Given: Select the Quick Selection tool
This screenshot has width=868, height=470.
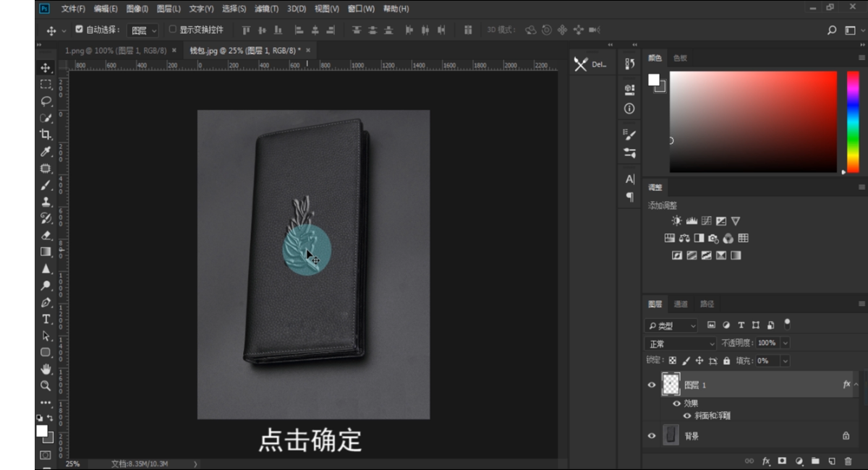Looking at the screenshot, I should (46, 117).
